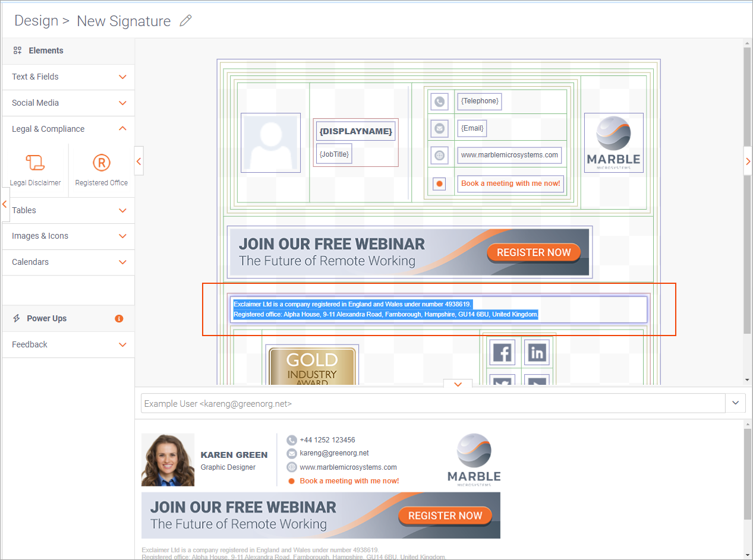Click the Power Ups info badge

click(x=119, y=318)
